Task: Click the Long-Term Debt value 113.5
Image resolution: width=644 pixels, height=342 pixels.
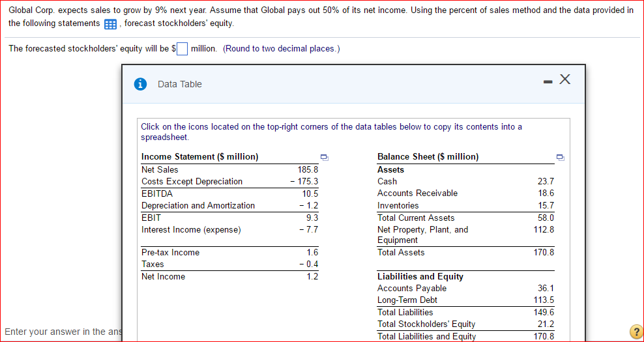Action: pyautogui.click(x=544, y=300)
